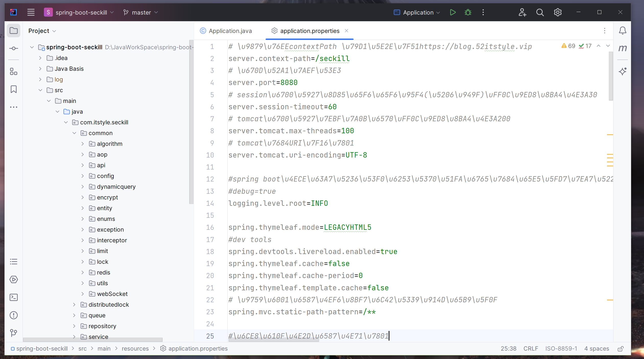Click the Git branch indicator icon

click(x=128, y=12)
